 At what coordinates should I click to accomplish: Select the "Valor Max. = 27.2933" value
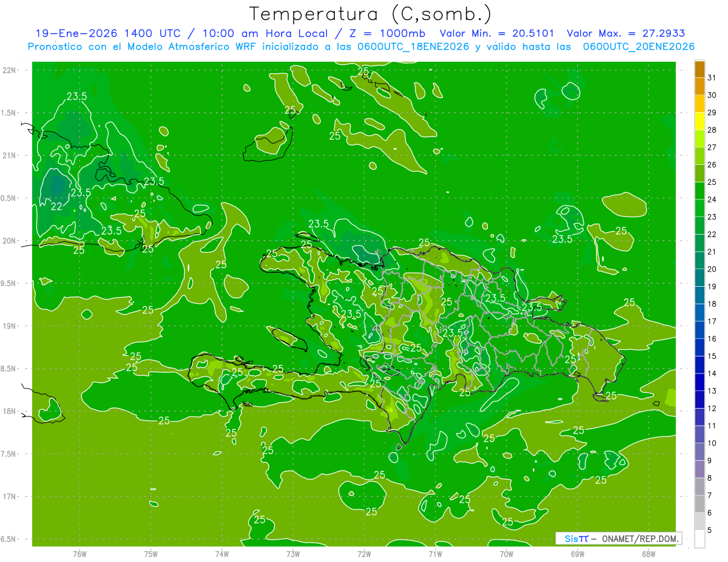626,33
